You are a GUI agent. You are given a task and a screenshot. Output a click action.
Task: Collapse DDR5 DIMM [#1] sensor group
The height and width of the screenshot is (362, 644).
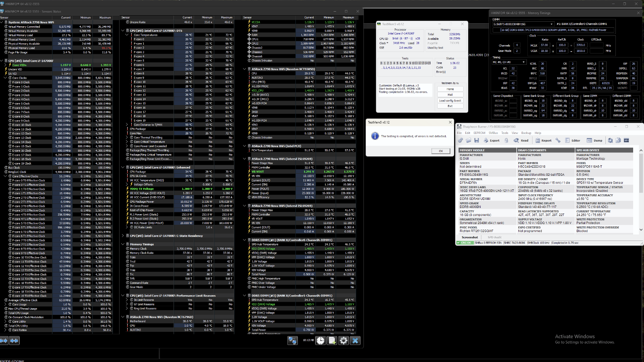tap(245, 240)
